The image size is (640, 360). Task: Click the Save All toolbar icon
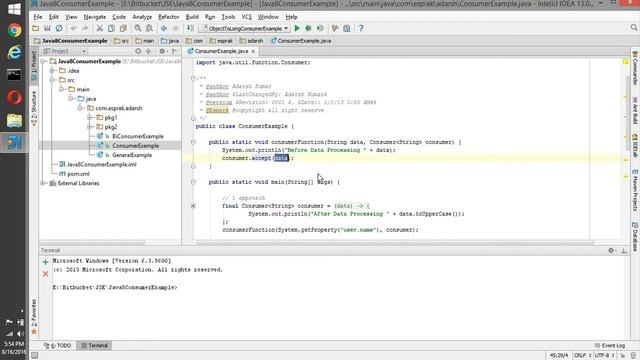pyautogui.click(x=47, y=29)
